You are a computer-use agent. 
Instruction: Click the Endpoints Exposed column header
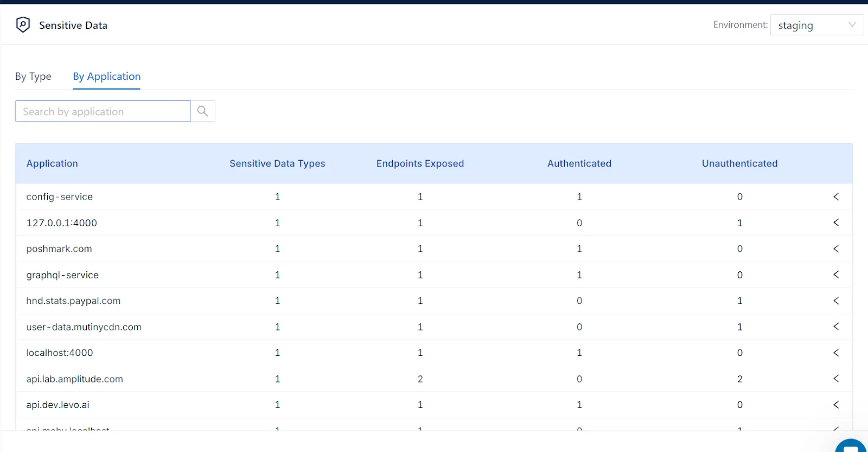click(x=420, y=163)
